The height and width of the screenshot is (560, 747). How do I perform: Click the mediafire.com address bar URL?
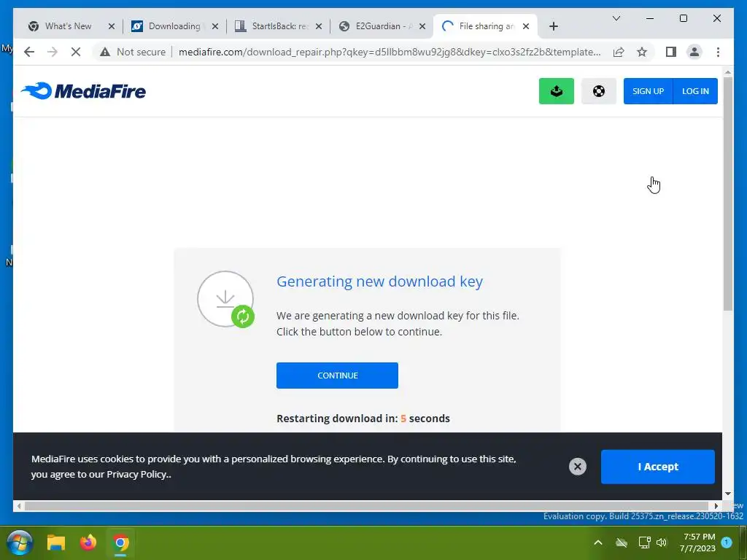[390, 52]
